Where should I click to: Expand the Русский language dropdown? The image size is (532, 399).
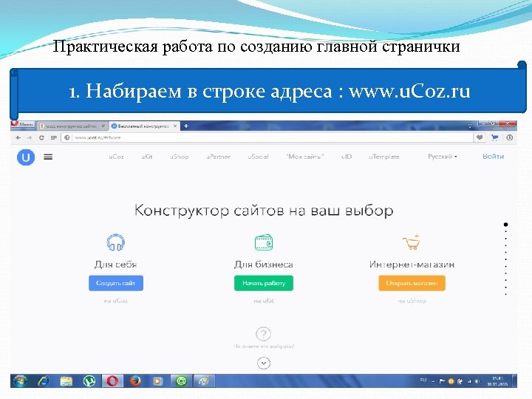pyautogui.click(x=443, y=157)
